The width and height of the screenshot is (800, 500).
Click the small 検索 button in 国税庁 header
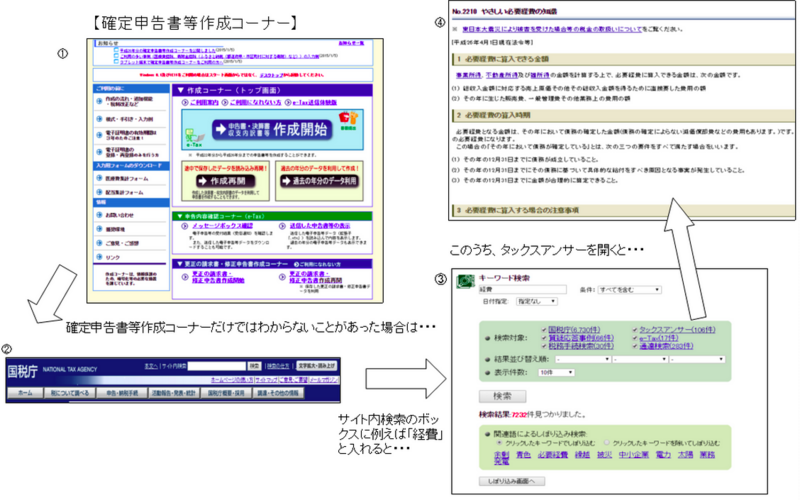pyautogui.click(x=254, y=366)
